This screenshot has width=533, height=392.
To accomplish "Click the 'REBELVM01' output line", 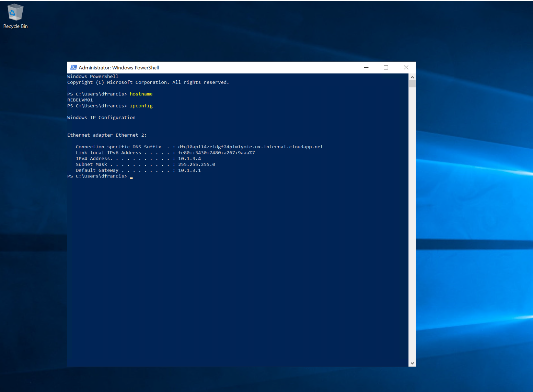I will (x=80, y=100).
